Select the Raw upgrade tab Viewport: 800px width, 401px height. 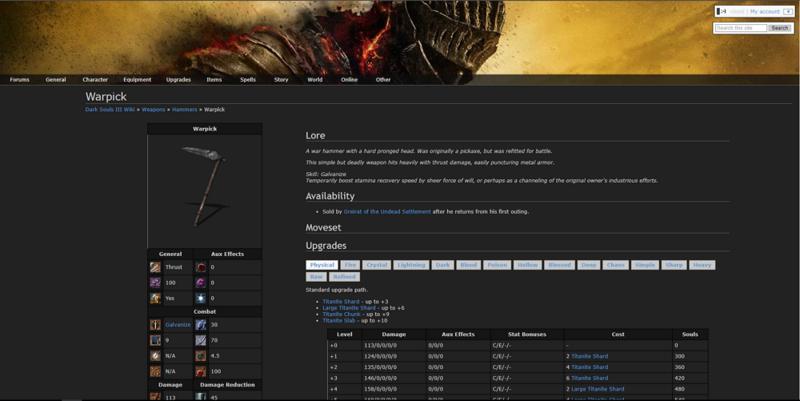click(316, 277)
